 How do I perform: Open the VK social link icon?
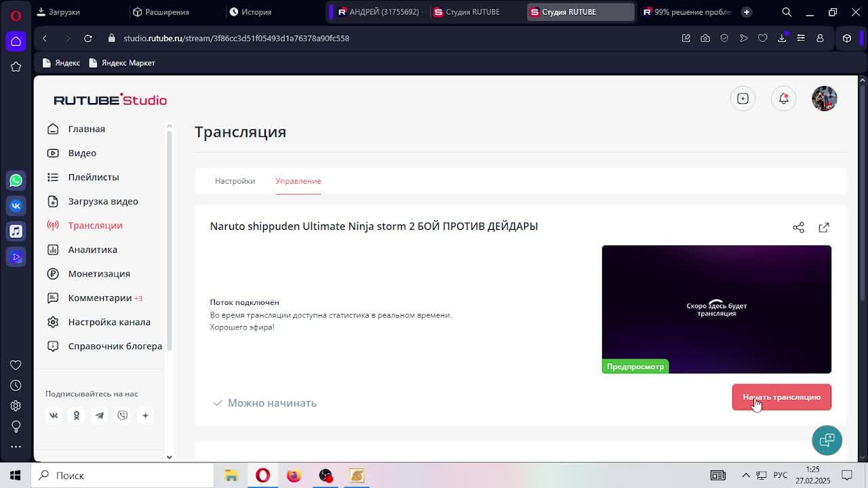(x=54, y=415)
